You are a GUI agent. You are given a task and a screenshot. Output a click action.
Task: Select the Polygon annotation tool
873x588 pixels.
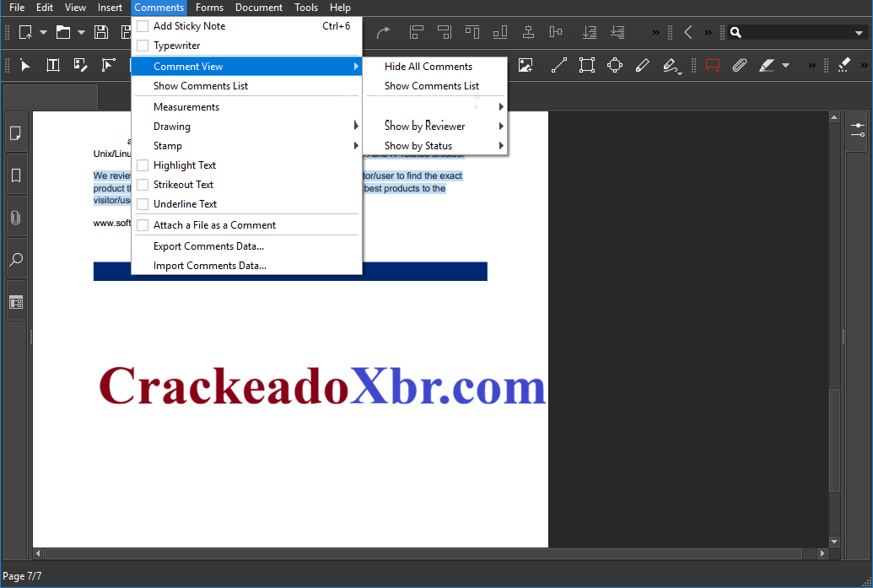(615, 65)
